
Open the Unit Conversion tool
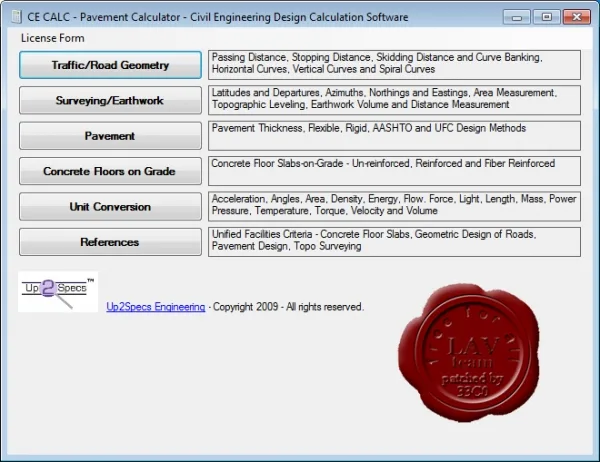(x=110, y=207)
